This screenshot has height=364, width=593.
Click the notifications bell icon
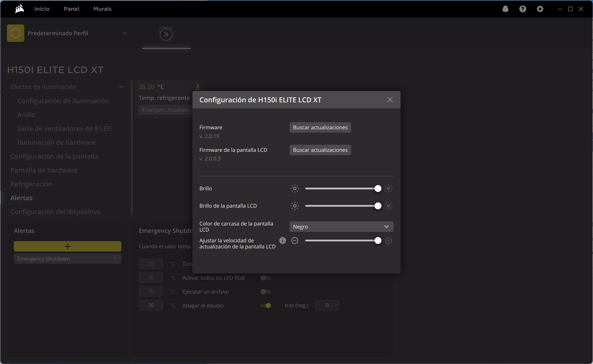(505, 9)
